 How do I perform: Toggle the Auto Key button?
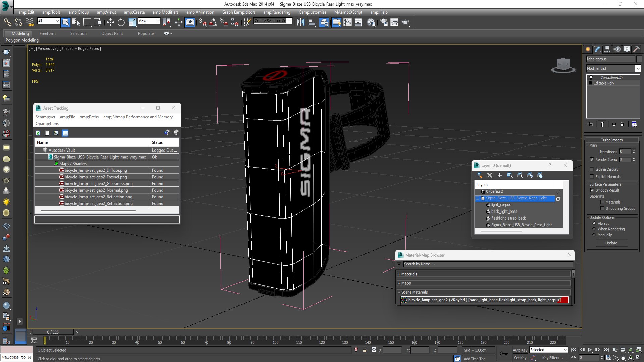pos(520,350)
